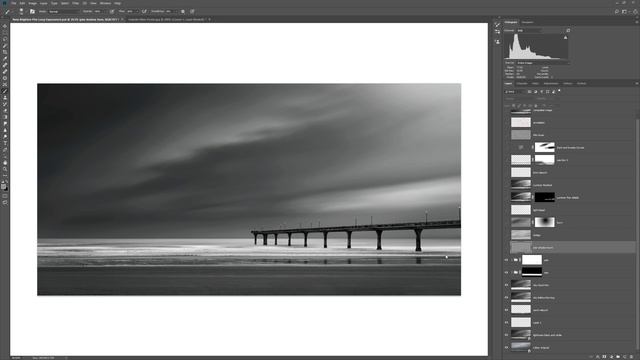
Task: Open the brush preset picker
Action: (x=23, y=11)
